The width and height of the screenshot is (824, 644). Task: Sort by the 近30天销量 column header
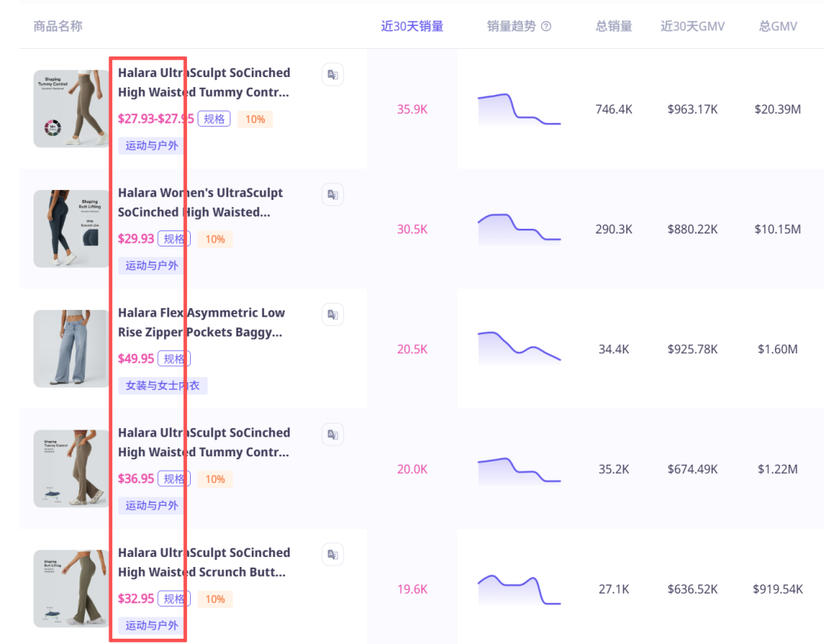(412, 27)
